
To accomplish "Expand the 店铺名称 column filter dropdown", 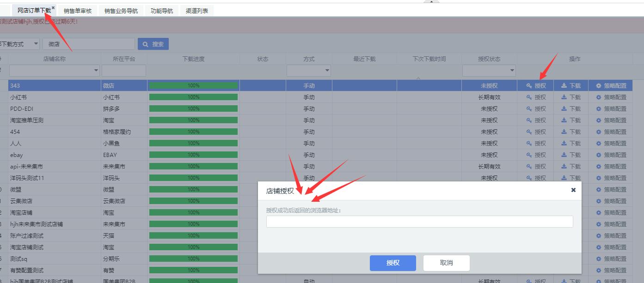I will point(96,71).
